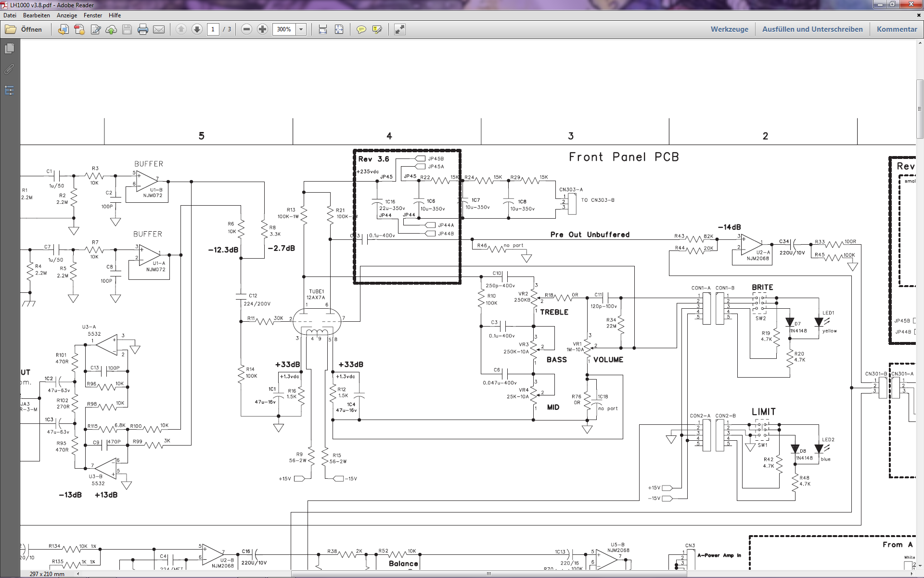The image size is (924, 578).
Task: Click the LIMIT switch label
Action: tap(764, 412)
